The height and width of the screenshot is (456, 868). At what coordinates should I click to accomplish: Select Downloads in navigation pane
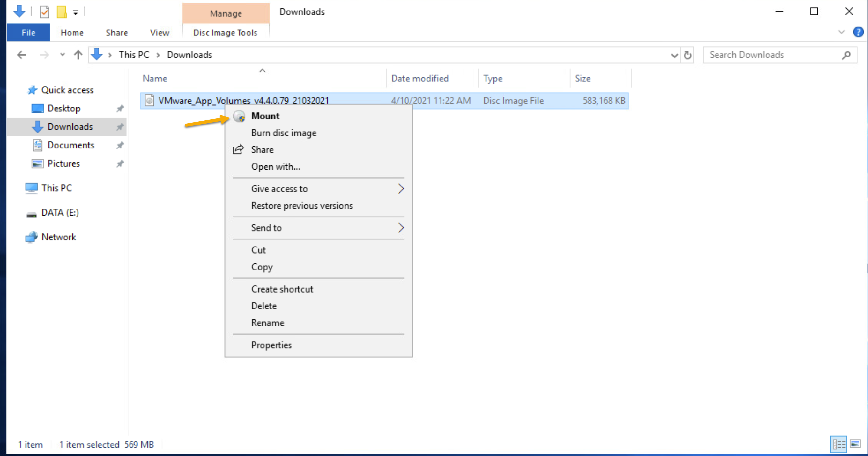coord(66,127)
